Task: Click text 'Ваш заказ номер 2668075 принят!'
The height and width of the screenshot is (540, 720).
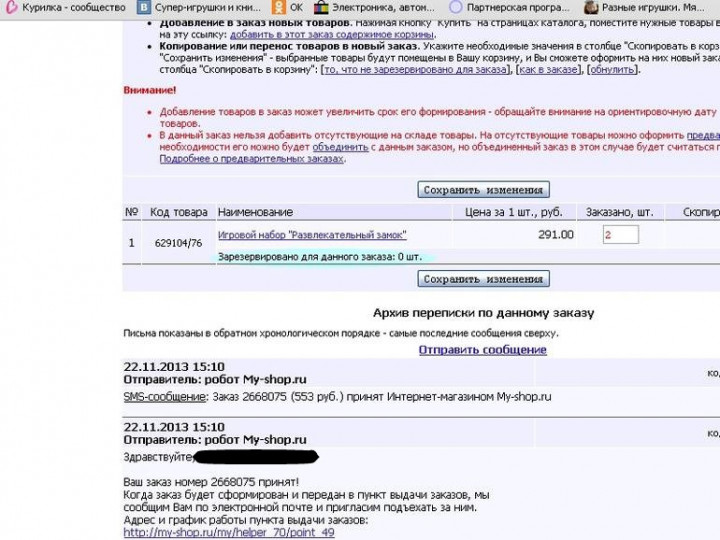Action: (x=211, y=482)
